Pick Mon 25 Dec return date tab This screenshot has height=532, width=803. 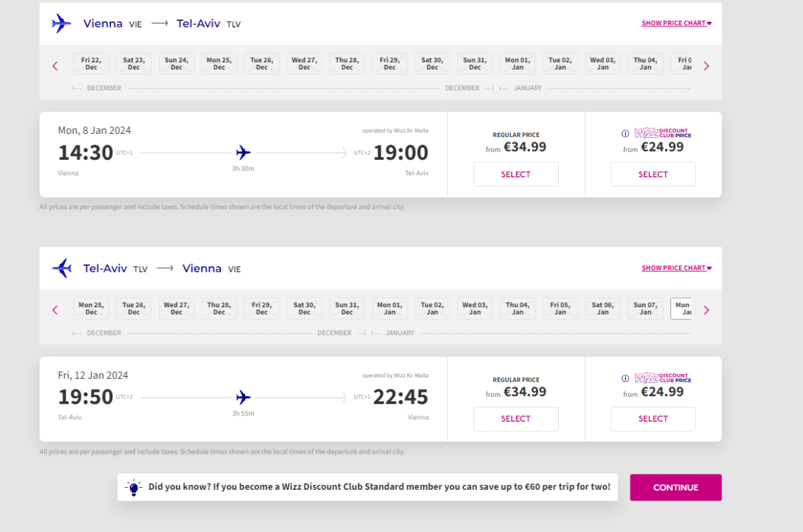pyautogui.click(x=91, y=308)
